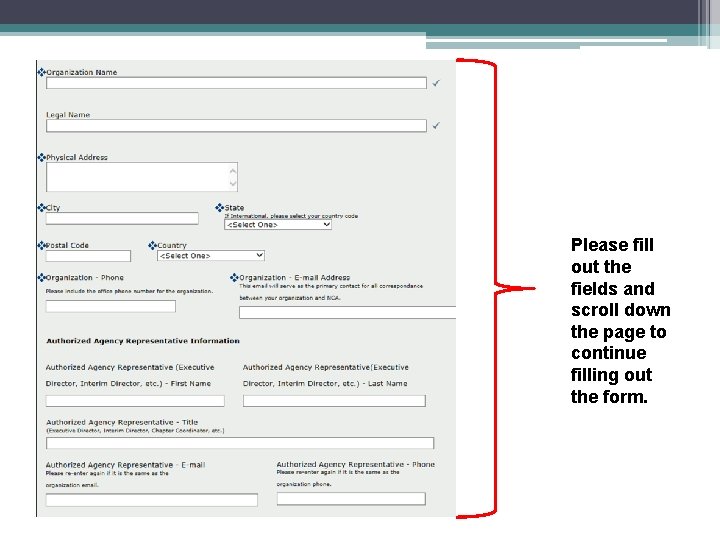Open the State select dropdown

(278, 225)
